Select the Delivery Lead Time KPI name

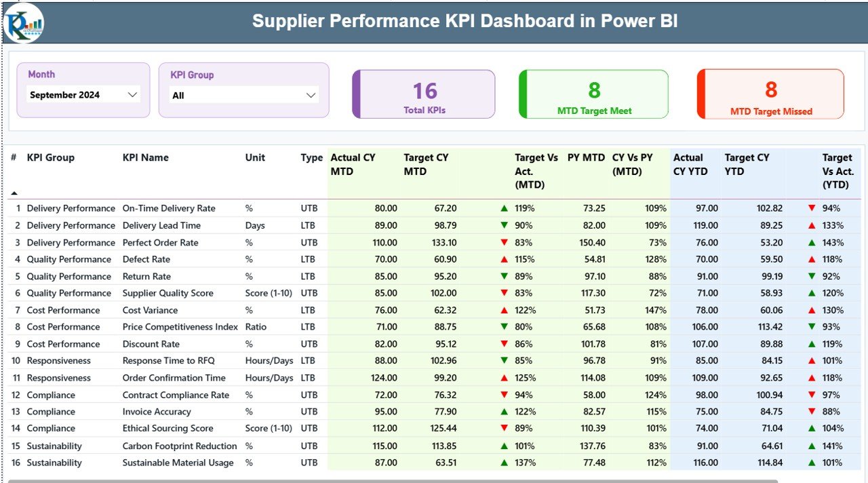(161, 225)
